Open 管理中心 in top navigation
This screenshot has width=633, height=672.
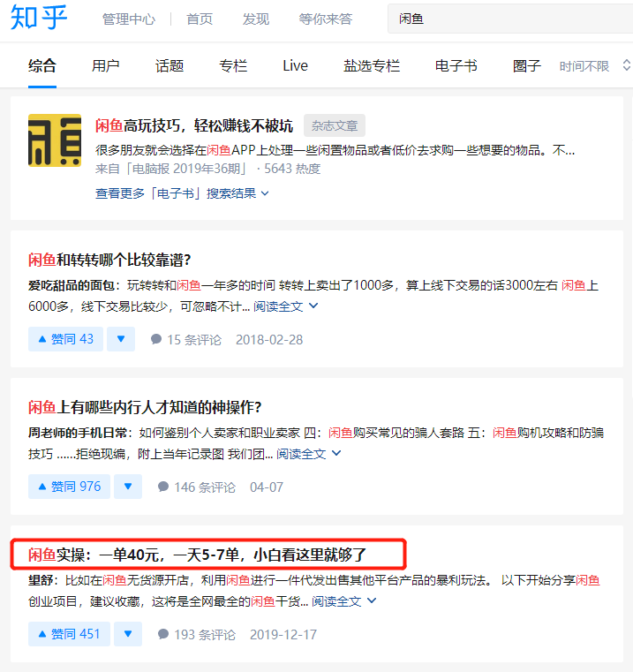click(129, 19)
